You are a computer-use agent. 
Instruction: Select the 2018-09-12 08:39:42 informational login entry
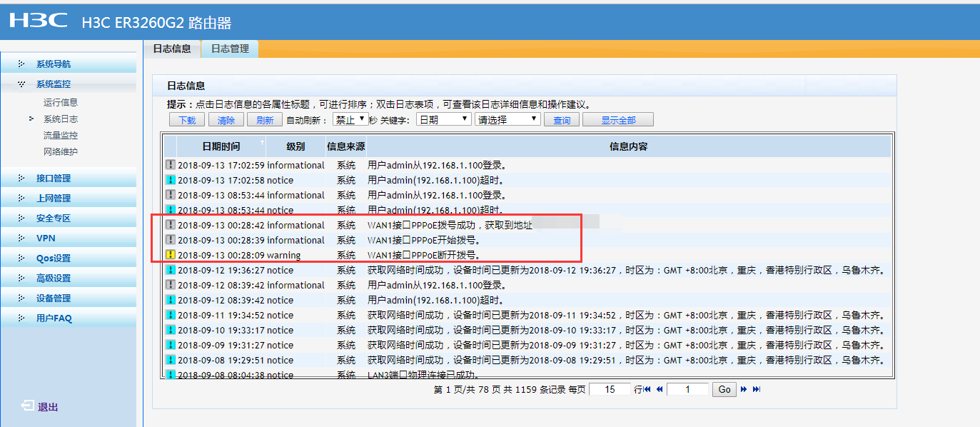(x=527, y=285)
